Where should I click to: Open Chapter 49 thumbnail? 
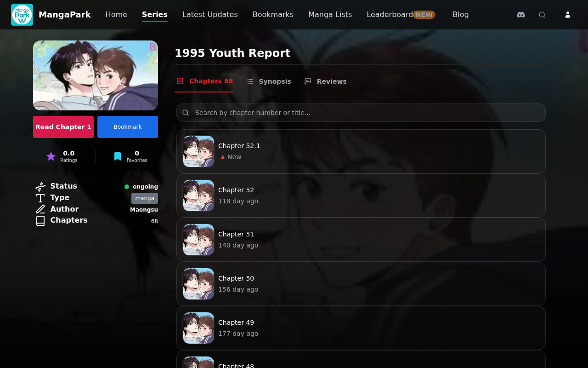coord(198,328)
